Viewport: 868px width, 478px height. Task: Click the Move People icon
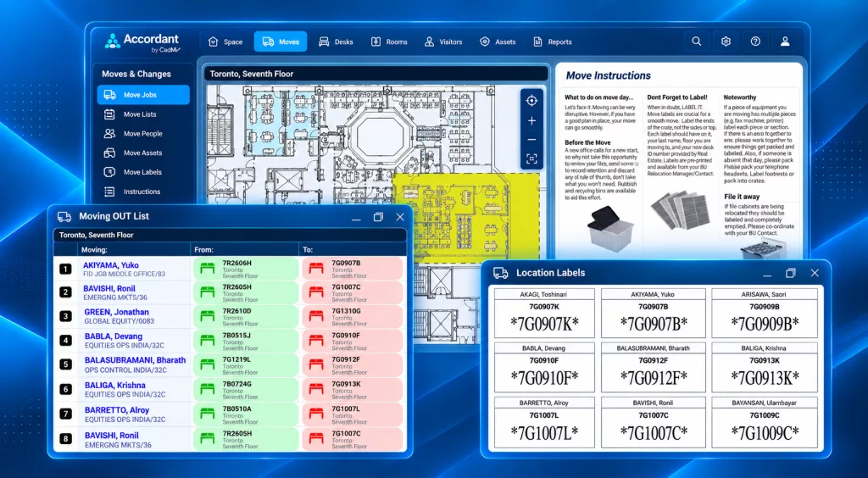(109, 133)
